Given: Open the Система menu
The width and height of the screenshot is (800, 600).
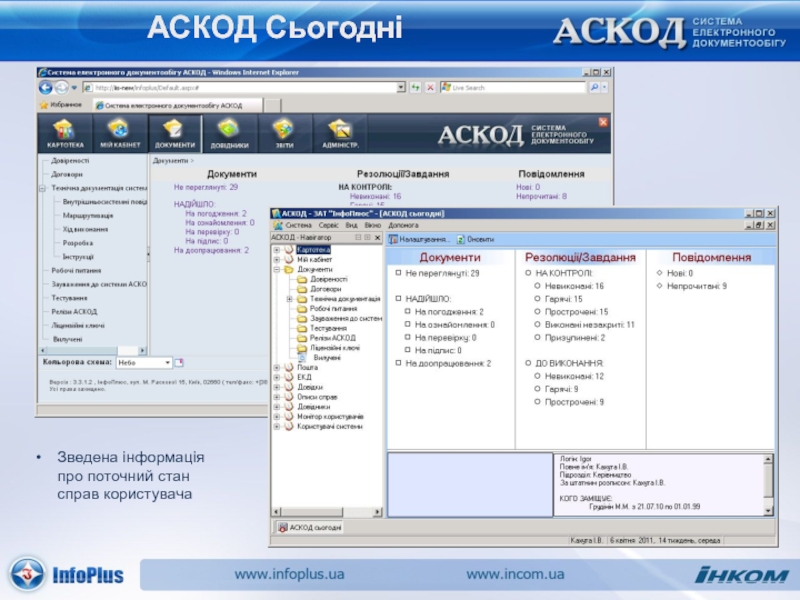Looking at the screenshot, I should coord(298,225).
